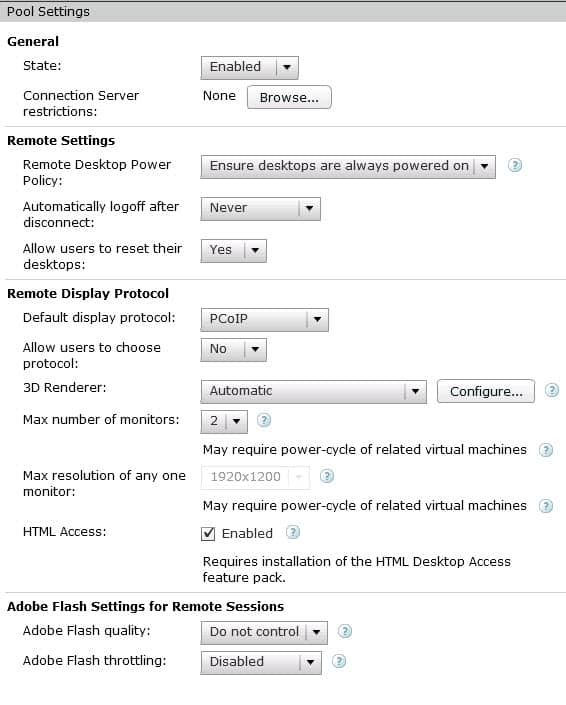Open help for Max number of monitors
This screenshot has width=566, height=705.
(x=264, y=420)
